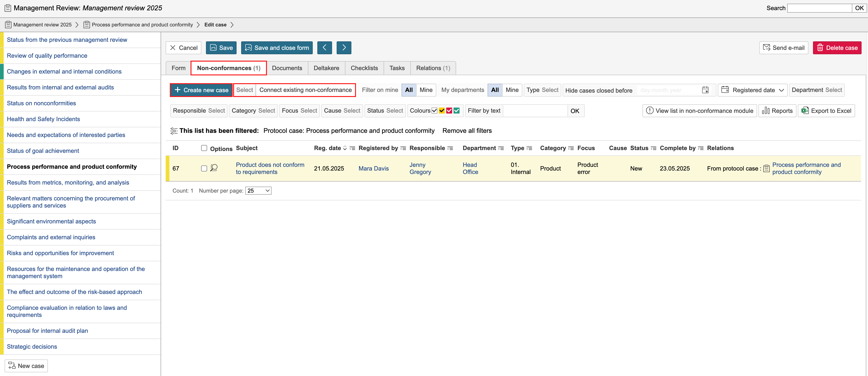Toggle the yellow colour filter checkbox
Image resolution: width=868 pixels, height=376 pixels.
tap(441, 111)
